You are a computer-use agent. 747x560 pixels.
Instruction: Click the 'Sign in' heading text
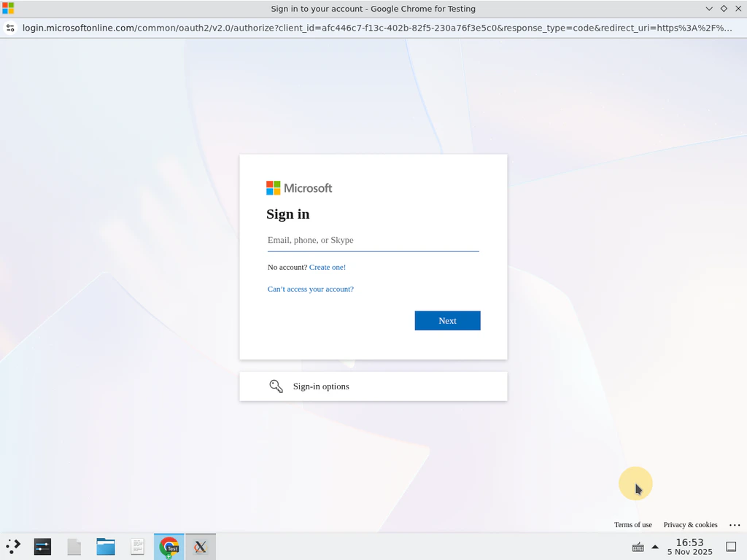pyautogui.click(x=287, y=214)
